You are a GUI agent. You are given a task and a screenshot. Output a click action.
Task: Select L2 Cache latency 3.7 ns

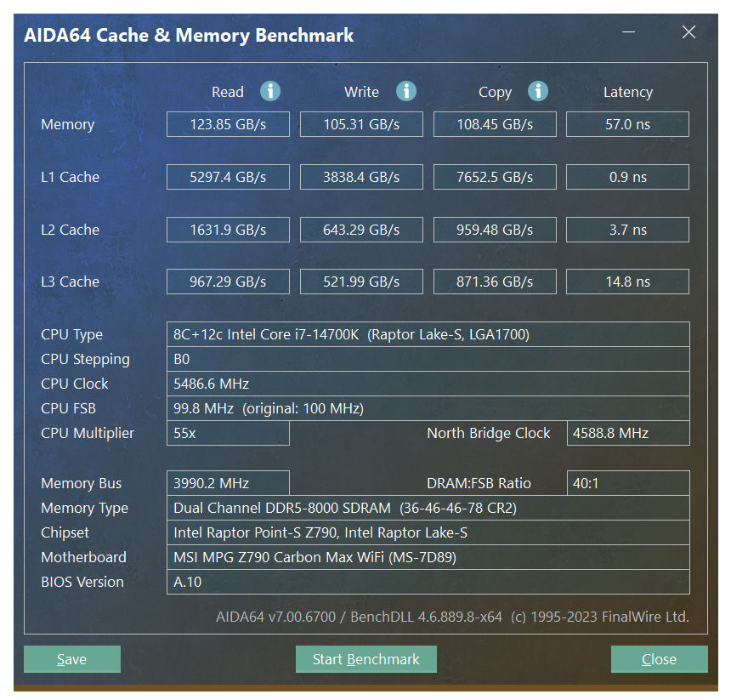627,230
